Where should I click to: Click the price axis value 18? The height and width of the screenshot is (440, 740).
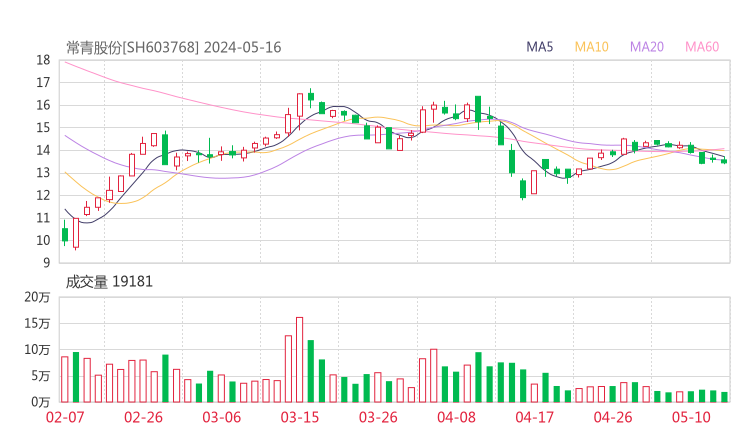[43, 60]
